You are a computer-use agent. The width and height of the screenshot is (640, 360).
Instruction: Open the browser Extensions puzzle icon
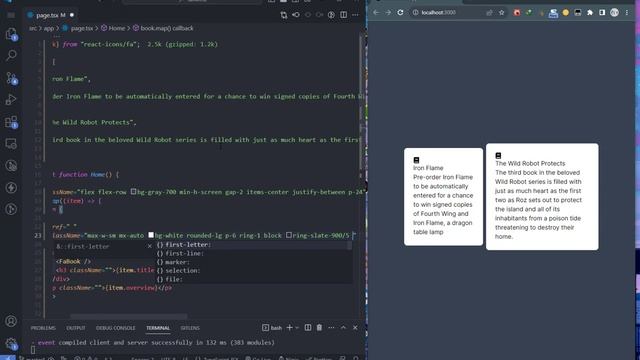point(590,13)
